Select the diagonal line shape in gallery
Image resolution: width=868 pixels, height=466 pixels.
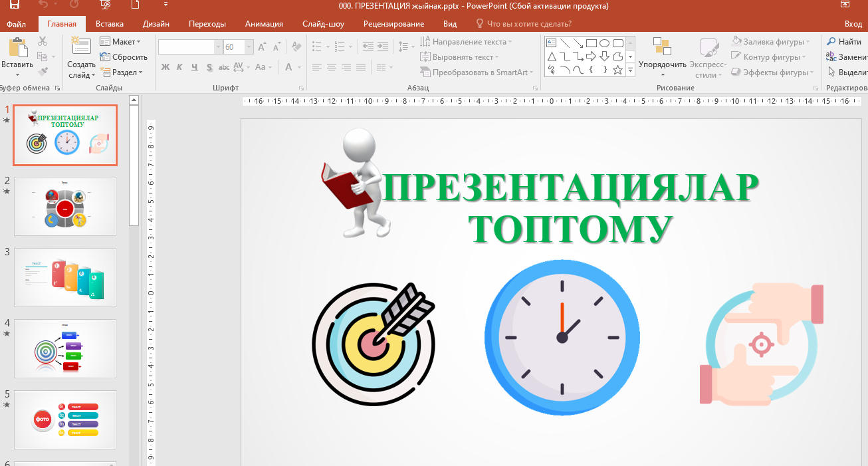(x=564, y=43)
